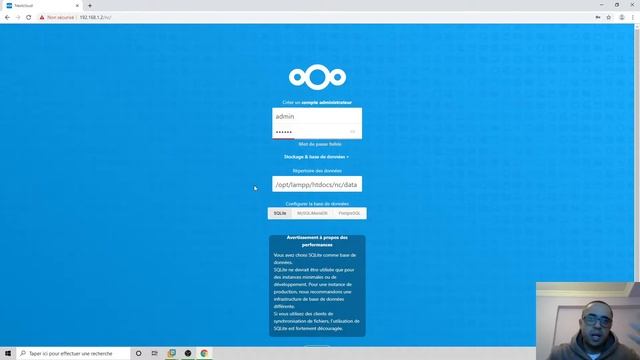Open the Chrome profile avatar icon
The height and width of the screenshot is (360, 640).
coord(622,18)
